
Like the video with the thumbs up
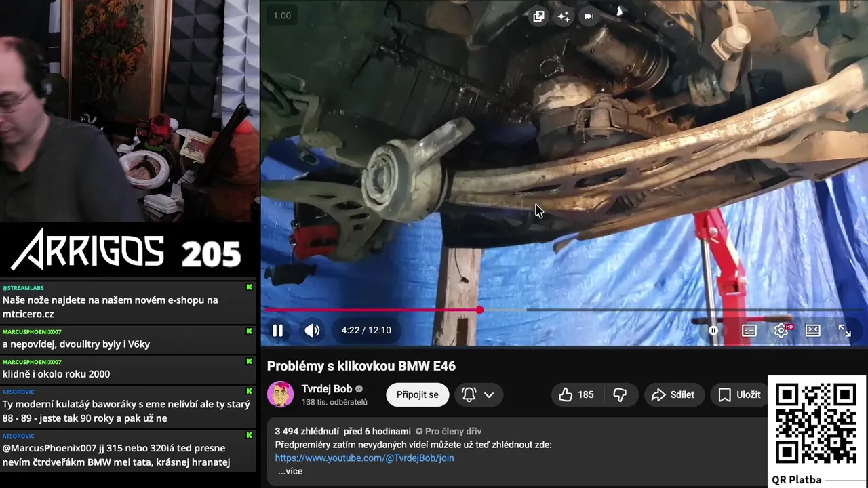(x=576, y=394)
